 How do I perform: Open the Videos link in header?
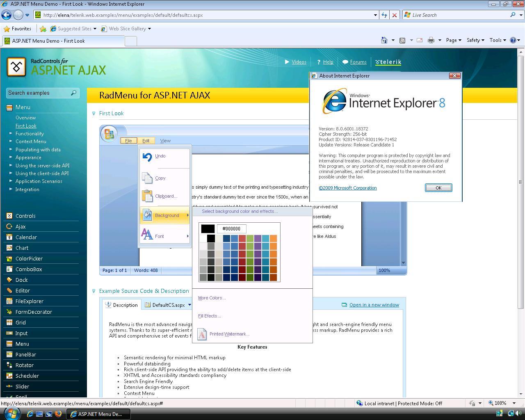pos(299,62)
